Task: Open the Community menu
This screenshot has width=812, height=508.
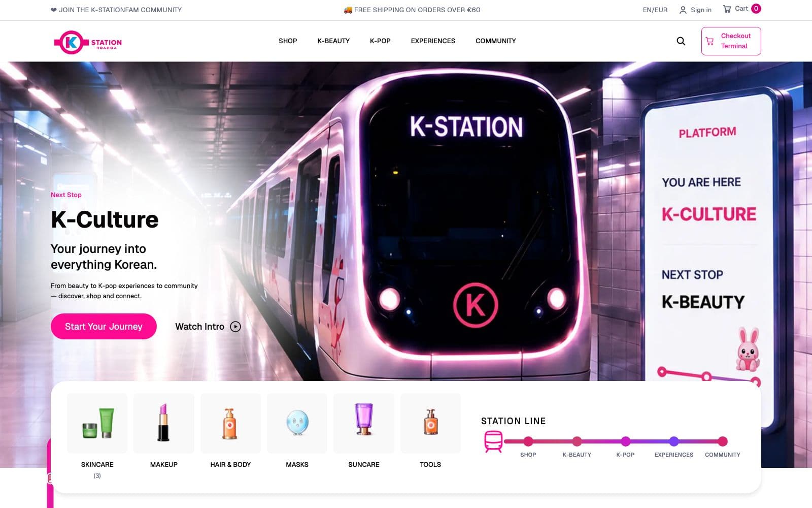Action: click(x=496, y=41)
